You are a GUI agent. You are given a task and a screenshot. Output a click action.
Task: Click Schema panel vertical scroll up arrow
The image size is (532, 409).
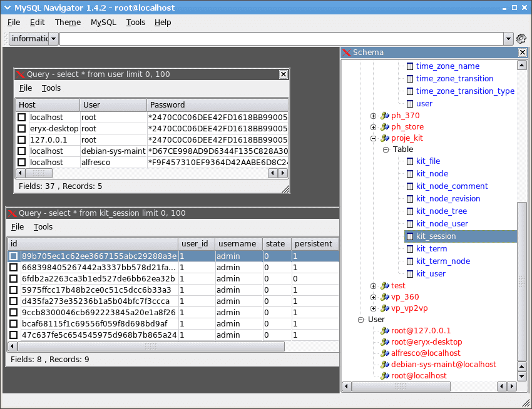click(x=522, y=65)
